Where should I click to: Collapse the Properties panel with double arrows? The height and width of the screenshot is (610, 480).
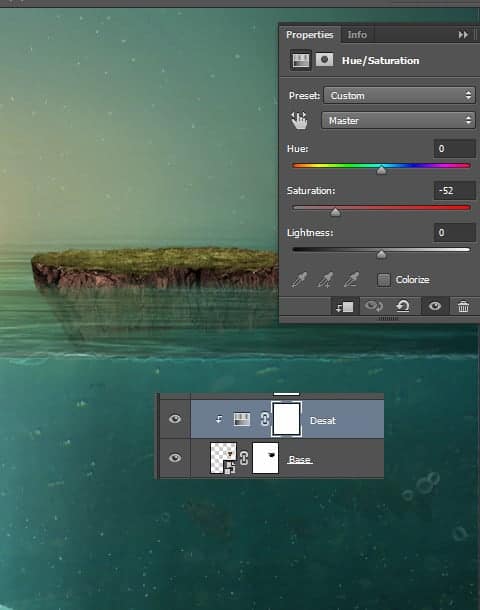coord(463,35)
